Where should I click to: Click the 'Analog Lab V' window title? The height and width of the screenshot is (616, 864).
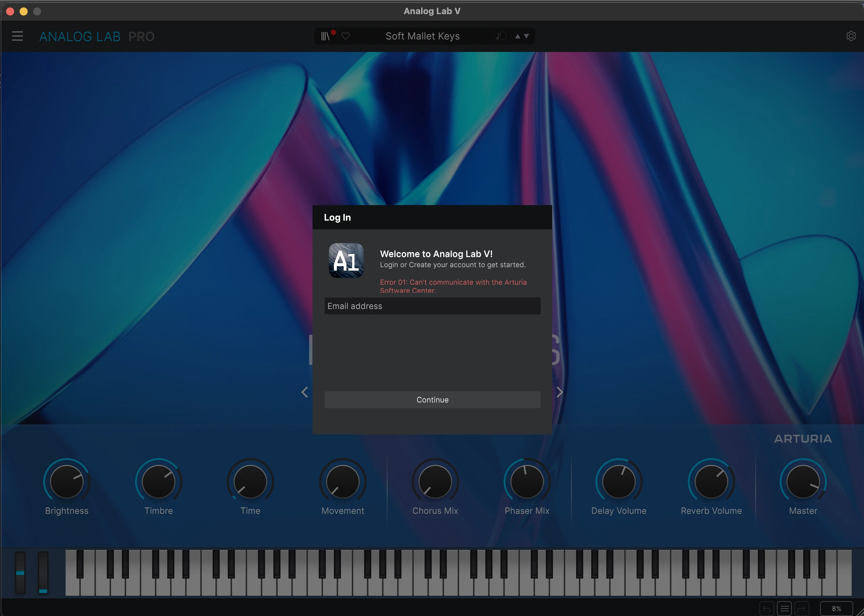(x=432, y=11)
